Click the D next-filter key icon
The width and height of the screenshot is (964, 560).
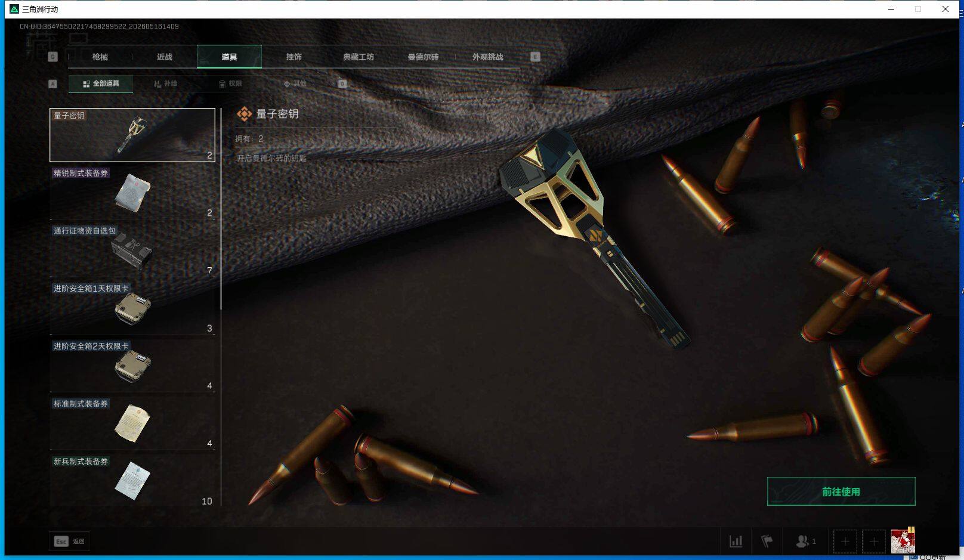coord(342,83)
